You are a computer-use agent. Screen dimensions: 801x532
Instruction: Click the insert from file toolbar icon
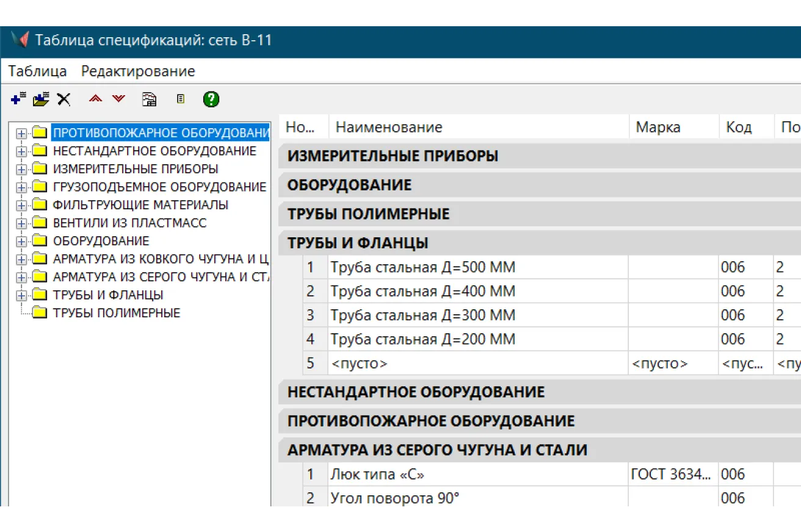[x=40, y=98]
